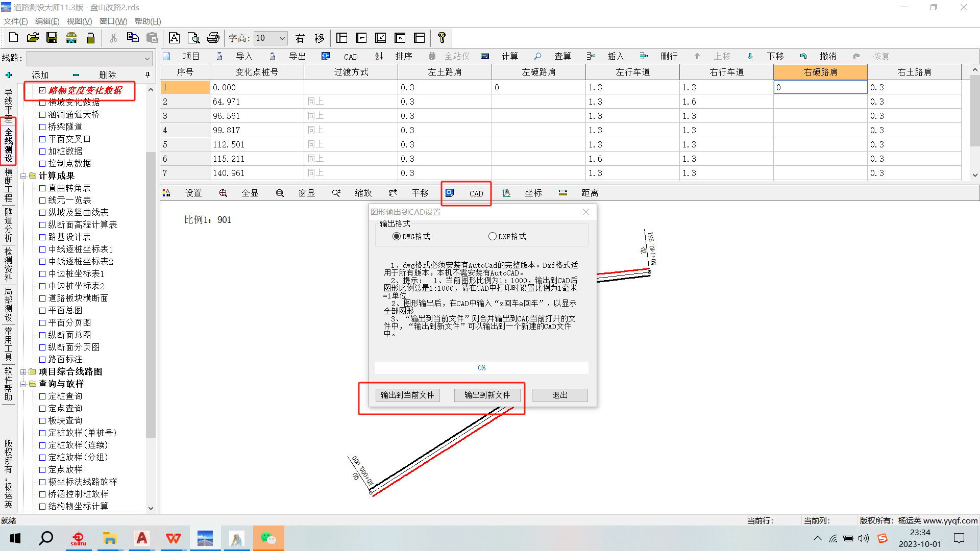The image size is (980, 551).
Task: Click the lock icon in toolbar
Action: click(x=91, y=38)
